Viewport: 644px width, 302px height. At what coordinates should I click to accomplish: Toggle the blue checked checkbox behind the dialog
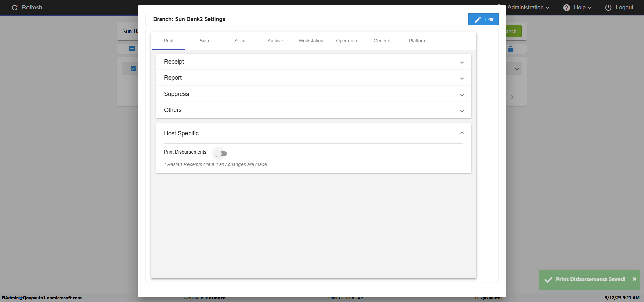click(x=133, y=68)
